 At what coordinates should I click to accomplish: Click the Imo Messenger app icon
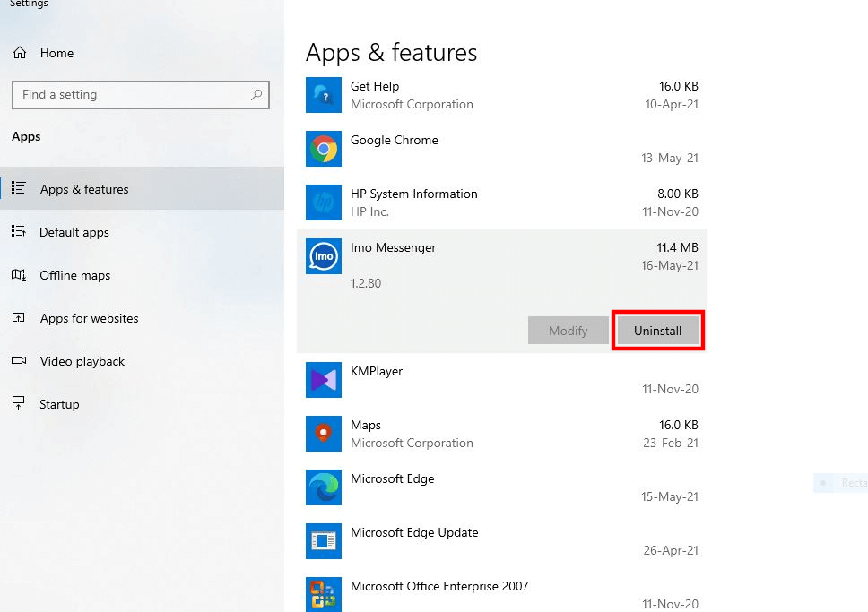pyautogui.click(x=324, y=256)
